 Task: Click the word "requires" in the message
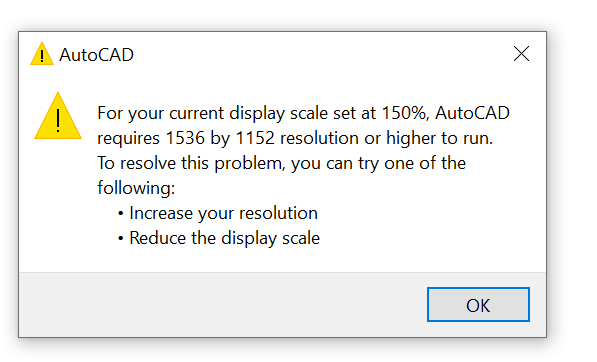tap(128, 139)
